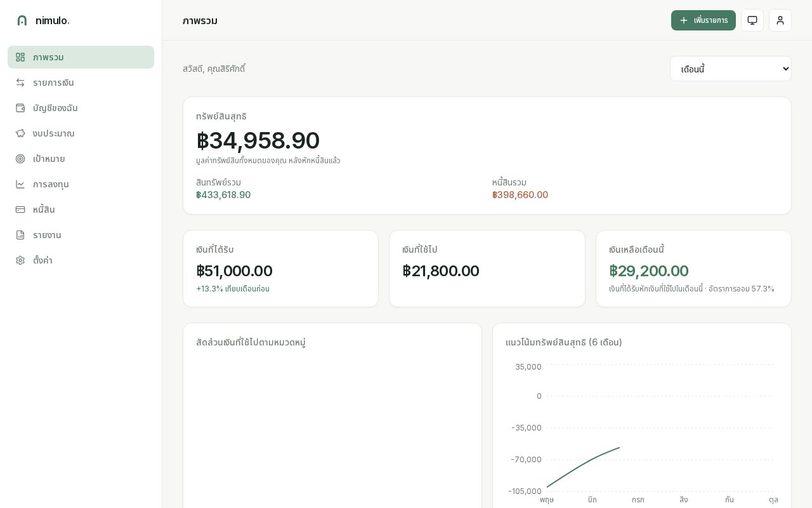Select งบประมาณ in the sidebar
The height and width of the screenshot is (508, 812).
[81, 133]
